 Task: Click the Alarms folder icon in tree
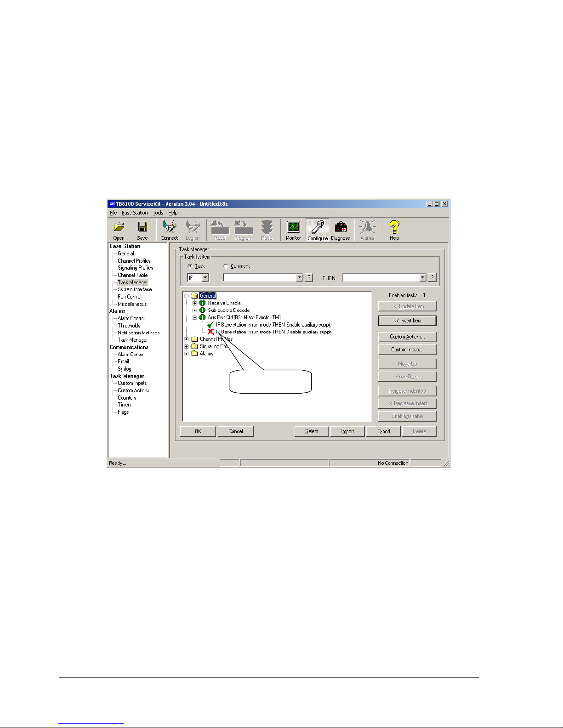click(194, 353)
